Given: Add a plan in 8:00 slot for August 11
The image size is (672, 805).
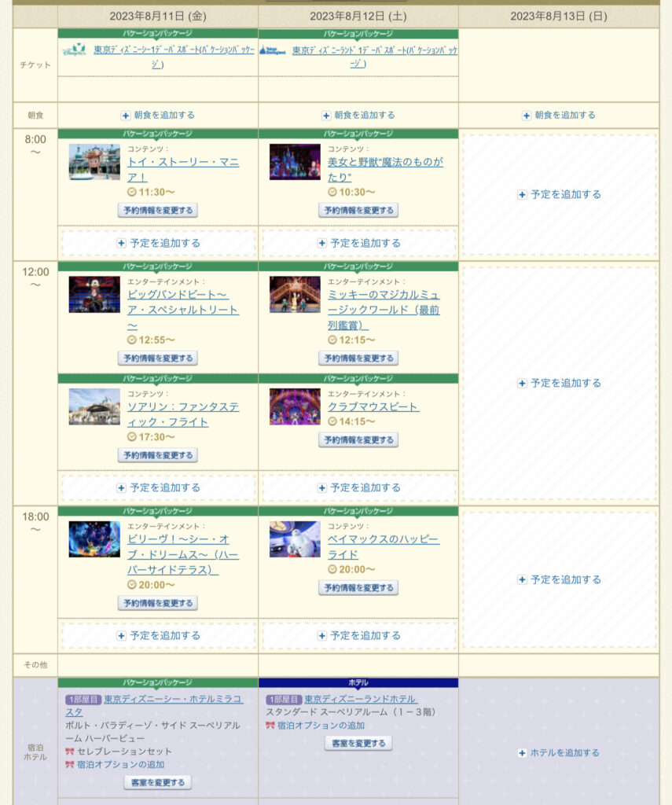Looking at the screenshot, I should click(x=158, y=243).
